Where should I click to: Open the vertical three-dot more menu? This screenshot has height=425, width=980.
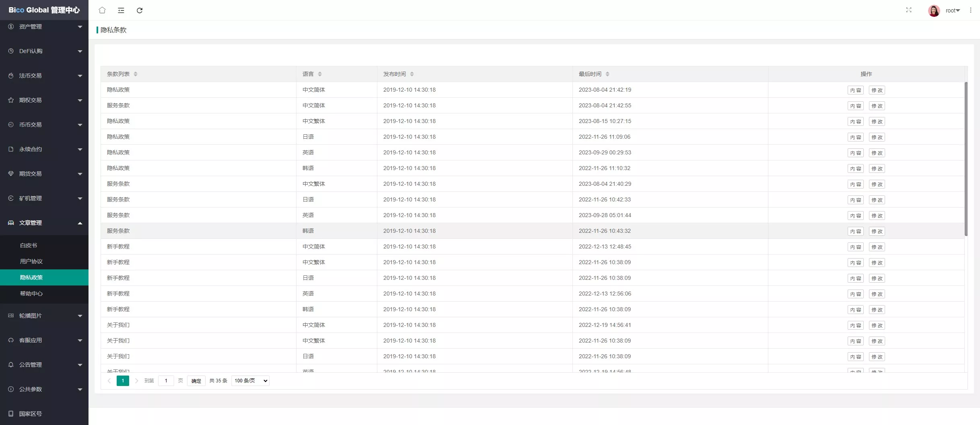[971, 10]
